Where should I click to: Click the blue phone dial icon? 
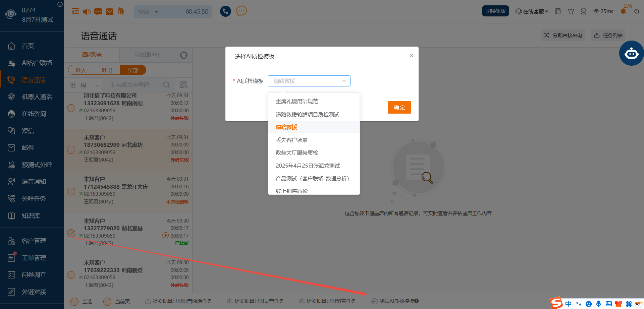[225, 11]
